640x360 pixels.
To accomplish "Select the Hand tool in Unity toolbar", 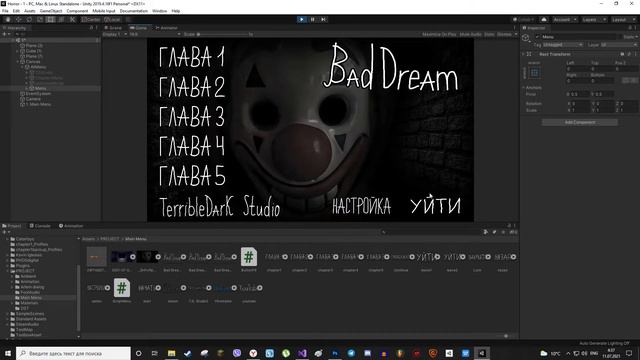I will coord(8,19).
